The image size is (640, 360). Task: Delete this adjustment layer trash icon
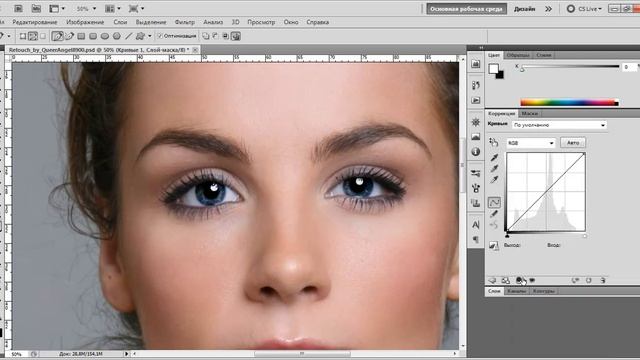(x=603, y=280)
